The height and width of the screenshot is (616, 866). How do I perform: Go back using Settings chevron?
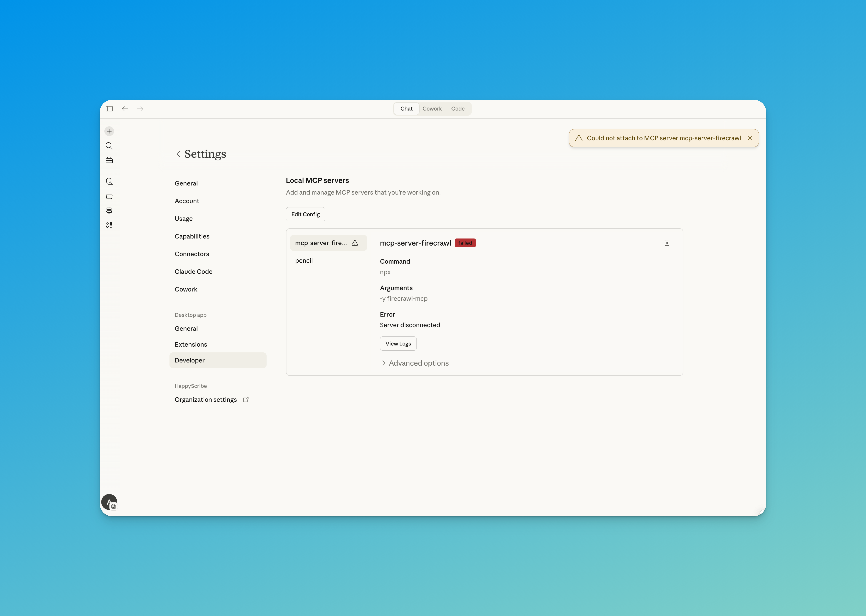pos(178,154)
